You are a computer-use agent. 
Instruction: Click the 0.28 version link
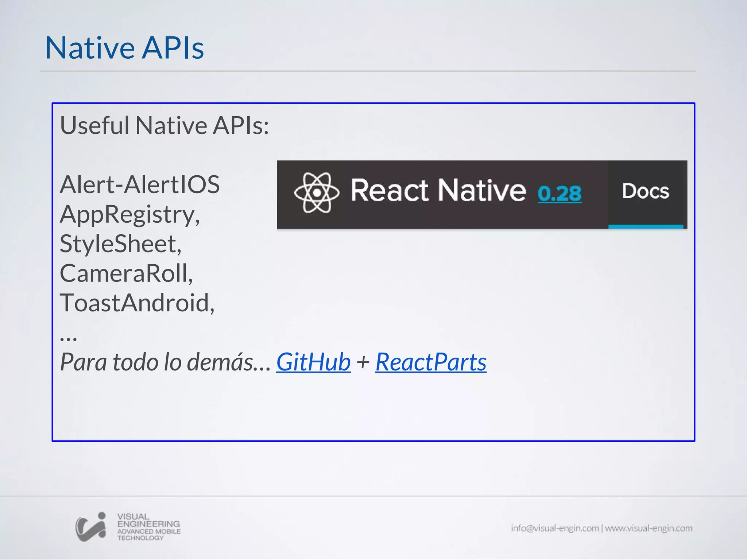(560, 193)
